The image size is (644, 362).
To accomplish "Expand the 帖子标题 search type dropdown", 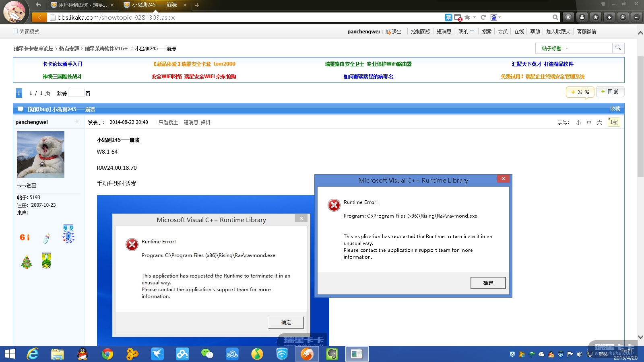I will pyautogui.click(x=567, y=48).
